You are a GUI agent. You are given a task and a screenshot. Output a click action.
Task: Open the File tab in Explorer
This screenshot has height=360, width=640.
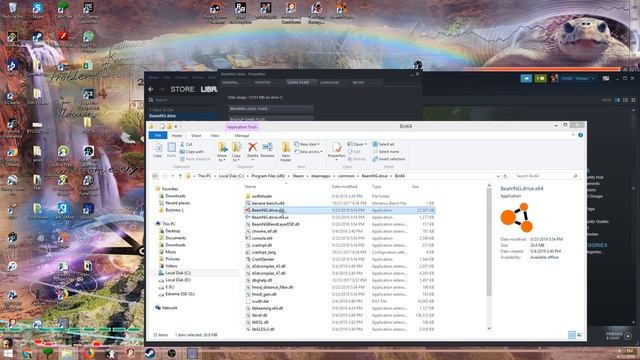(158, 135)
